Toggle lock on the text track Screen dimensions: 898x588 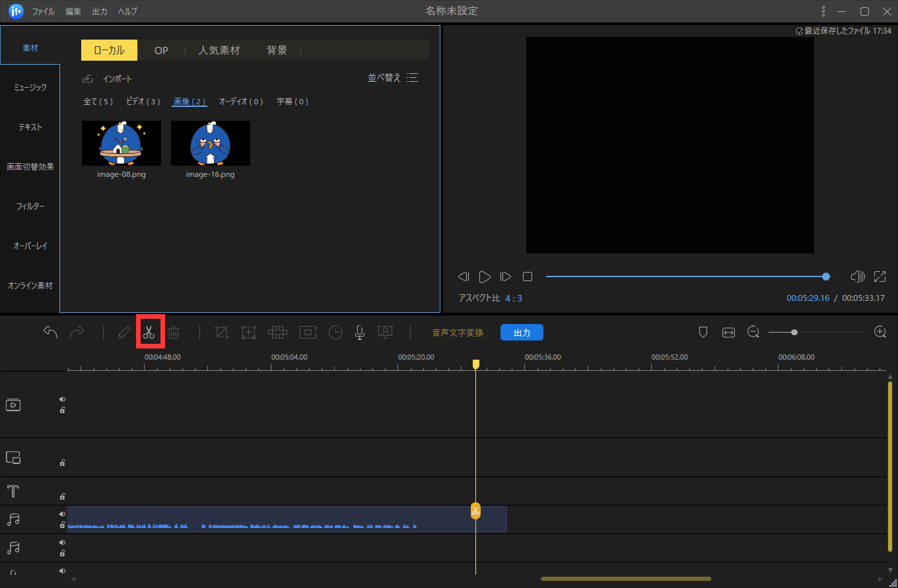(63, 496)
